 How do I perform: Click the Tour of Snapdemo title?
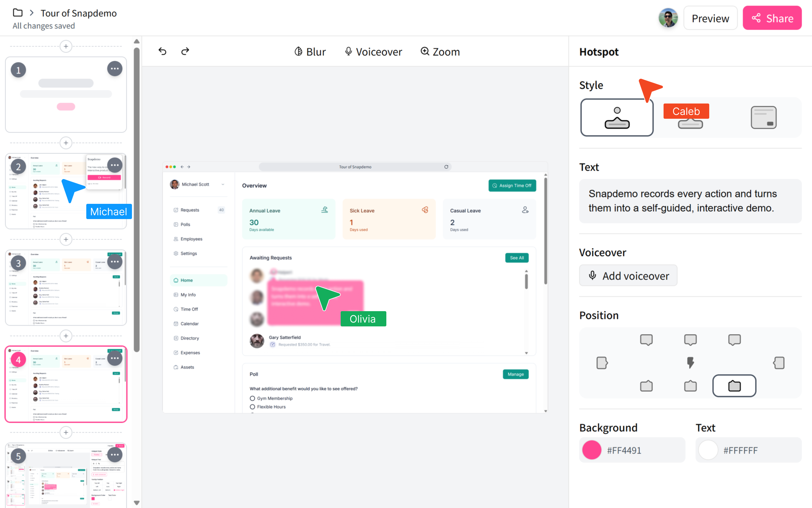pos(79,13)
